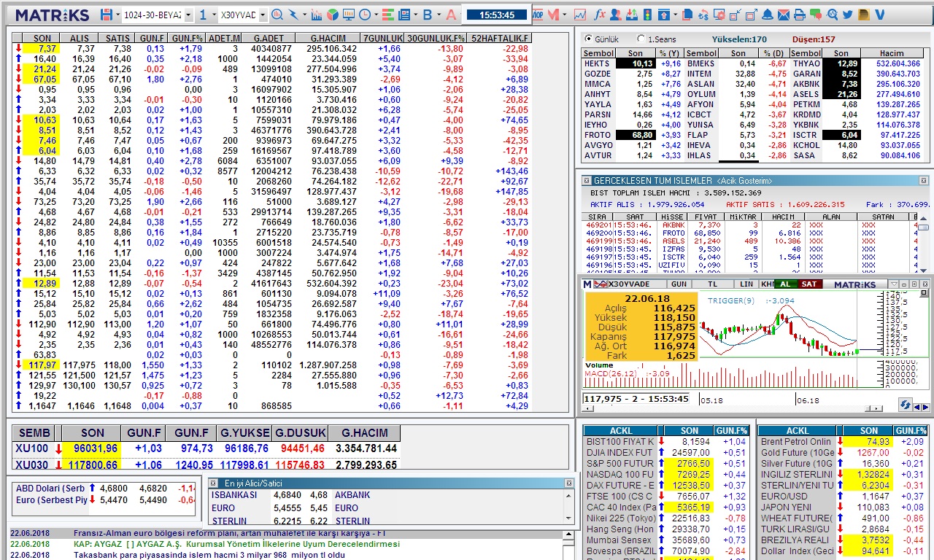Click the save (floppy disk) toolbar icon
934x560 pixels.
tap(107, 15)
